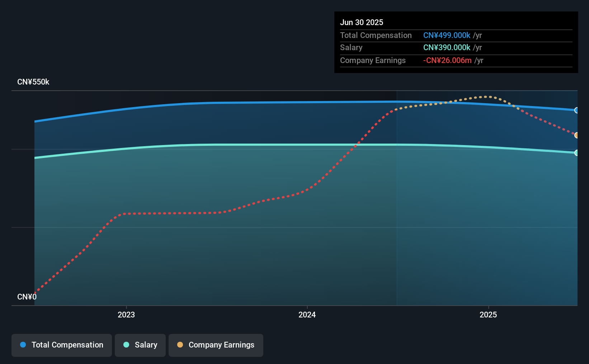This screenshot has width=589, height=364.
Task: Select the Company Earnings endpoint marker on chart
Action: tap(576, 135)
